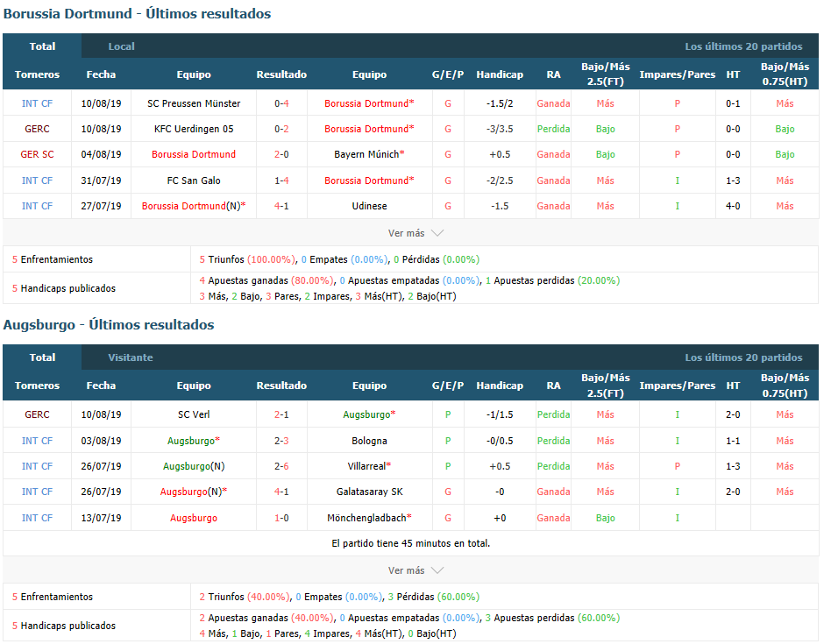Open the 'Los últimos 20 partidos' selector for Augsburgo
The height and width of the screenshot is (644, 831).
pyautogui.click(x=743, y=357)
